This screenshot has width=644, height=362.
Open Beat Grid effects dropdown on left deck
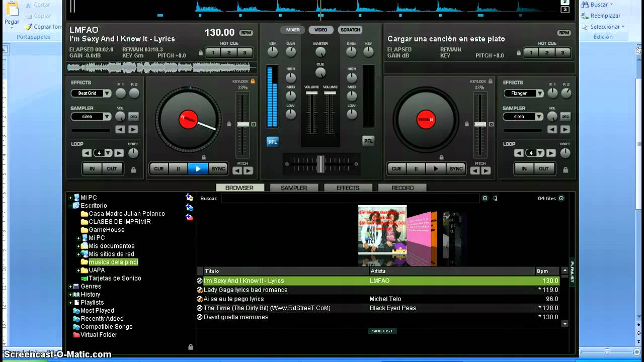click(x=107, y=94)
